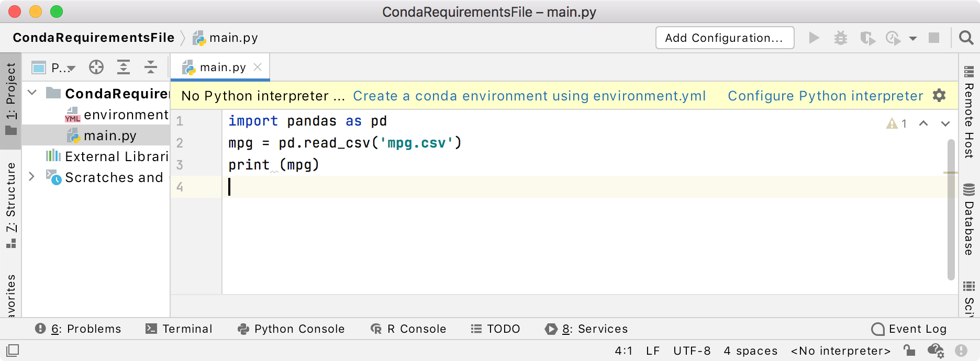Click Configure Python interpreter link
The height and width of the screenshot is (361, 980).
(x=825, y=96)
